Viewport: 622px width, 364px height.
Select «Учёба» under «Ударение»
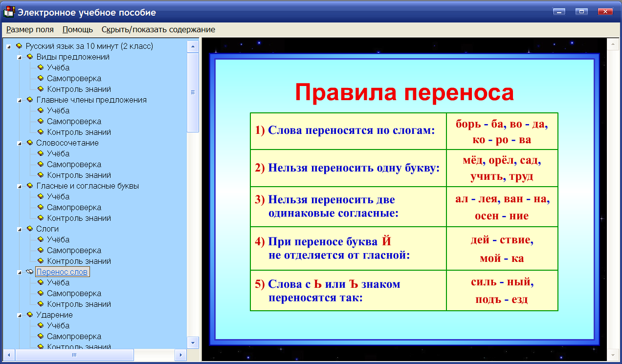(x=58, y=325)
